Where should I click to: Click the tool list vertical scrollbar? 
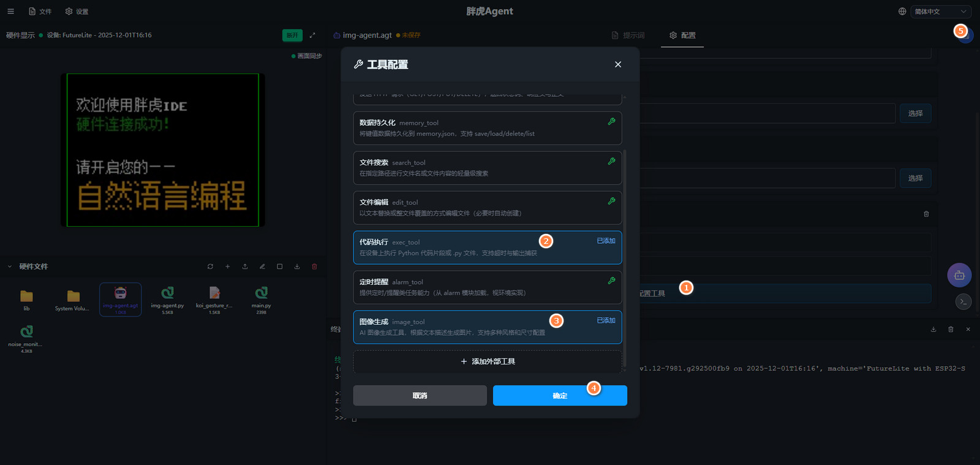tap(624, 257)
